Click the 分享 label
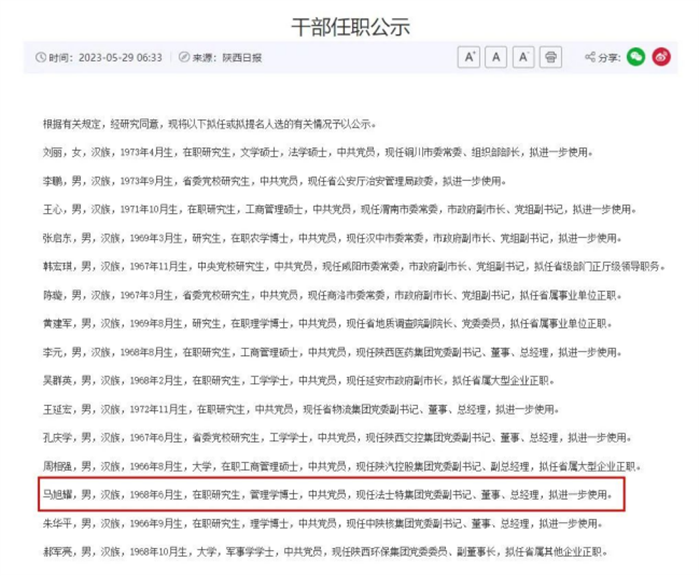 pyautogui.click(x=609, y=58)
